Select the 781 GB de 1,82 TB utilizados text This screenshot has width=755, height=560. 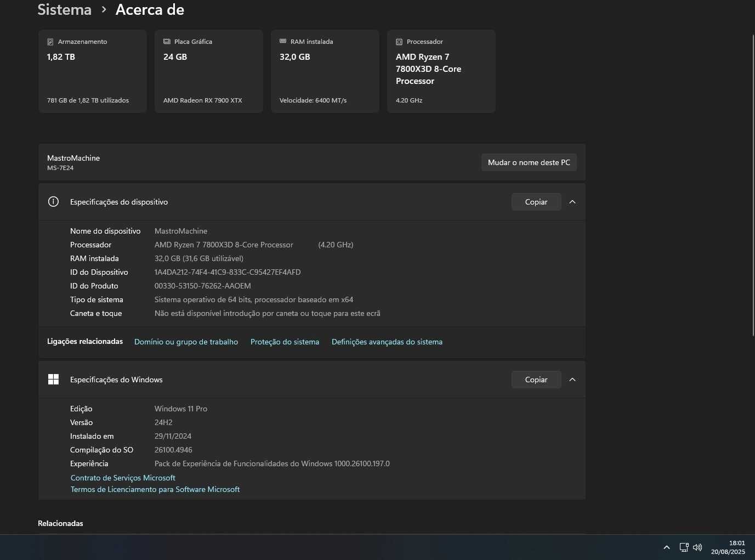(x=88, y=100)
